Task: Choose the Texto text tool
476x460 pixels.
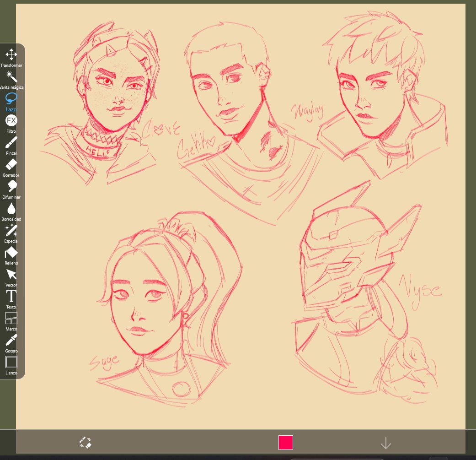Action: coord(11,299)
